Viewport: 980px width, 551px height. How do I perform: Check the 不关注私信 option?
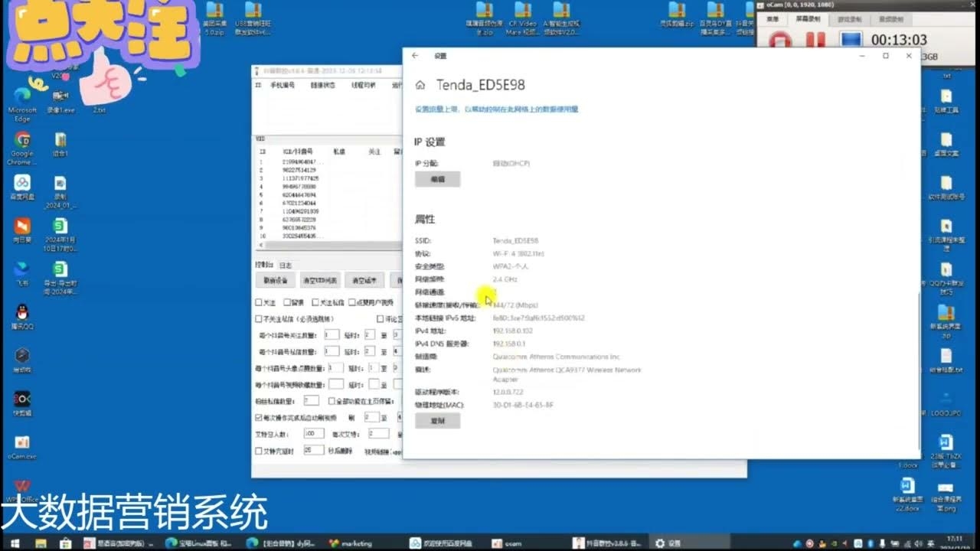258,317
